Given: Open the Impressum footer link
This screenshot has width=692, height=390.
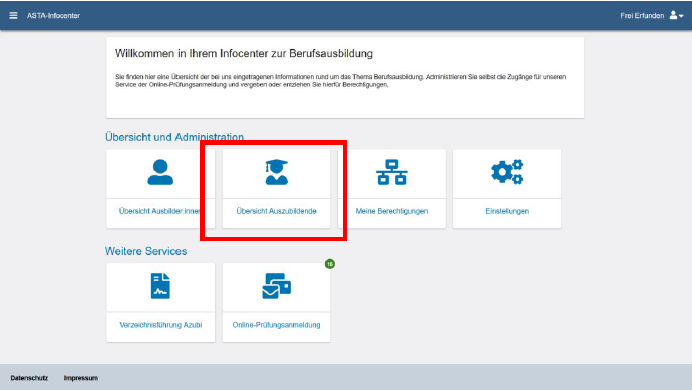Looking at the screenshot, I should (81, 378).
